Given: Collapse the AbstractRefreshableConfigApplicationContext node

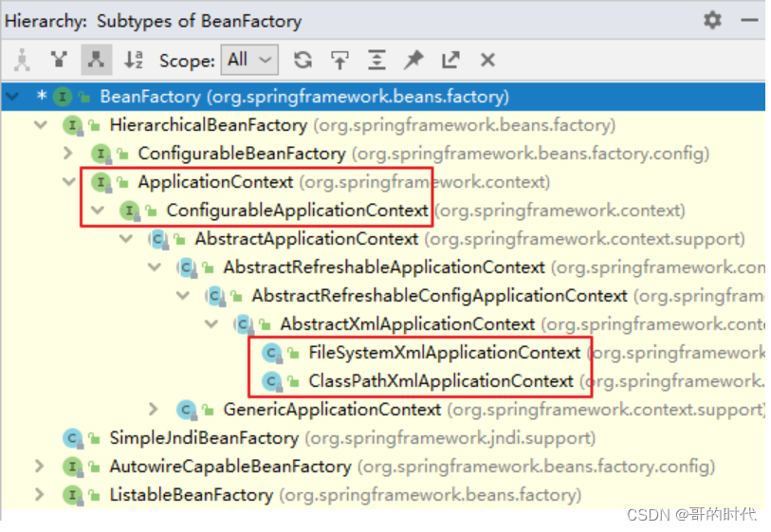Looking at the screenshot, I should point(183,296).
